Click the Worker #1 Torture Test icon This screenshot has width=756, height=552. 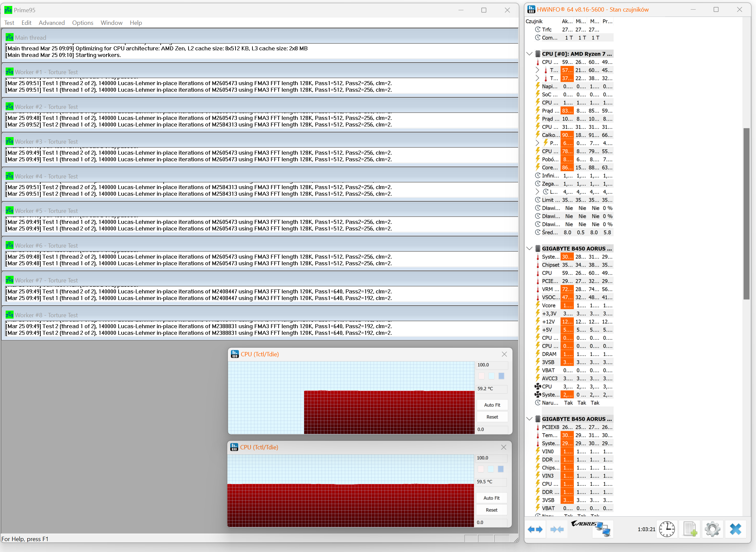pyautogui.click(x=9, y=72)
